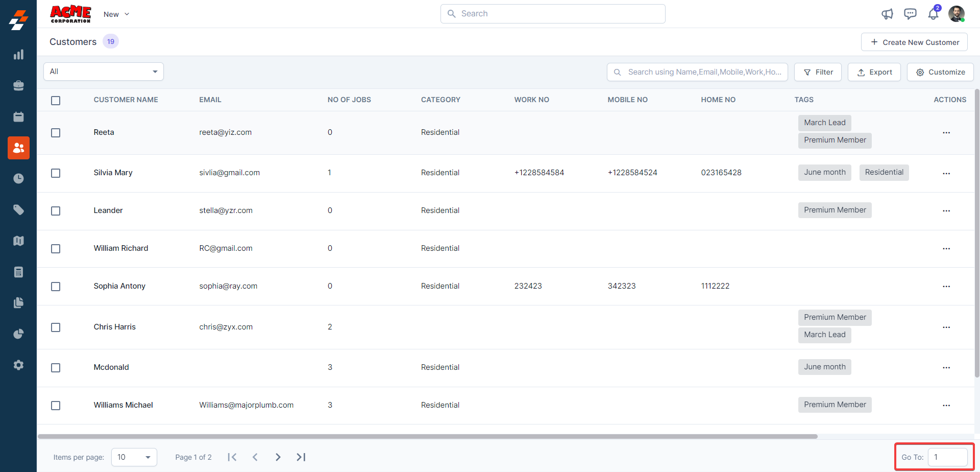
Task: Open actions menu for Leander row
Action: click(946, 211)
